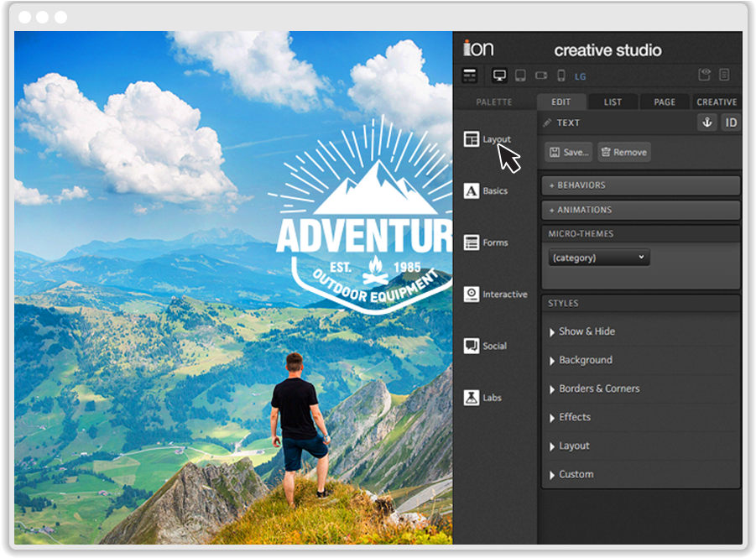Click the panel layout icon left of device previews

pyautogui.click(x=470, y=75)
